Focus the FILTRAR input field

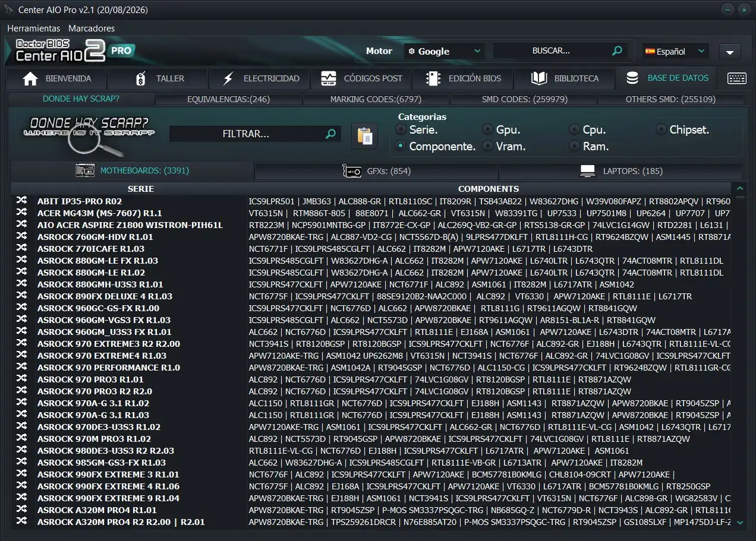246,134
